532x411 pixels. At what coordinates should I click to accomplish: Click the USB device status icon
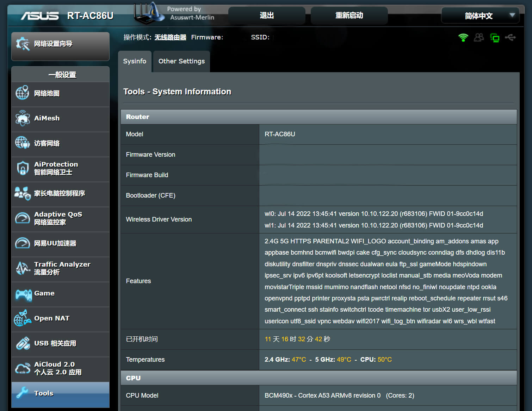pyautogui.click(x=510, y=37)
